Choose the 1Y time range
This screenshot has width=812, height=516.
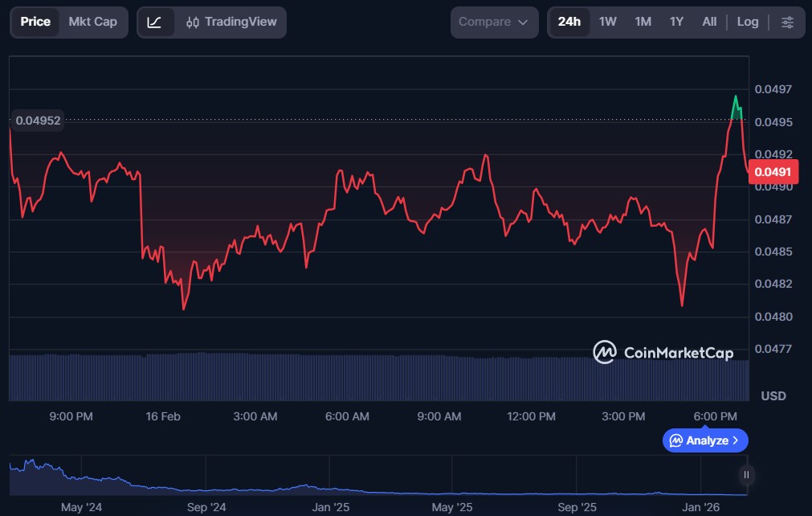[676, 23]
